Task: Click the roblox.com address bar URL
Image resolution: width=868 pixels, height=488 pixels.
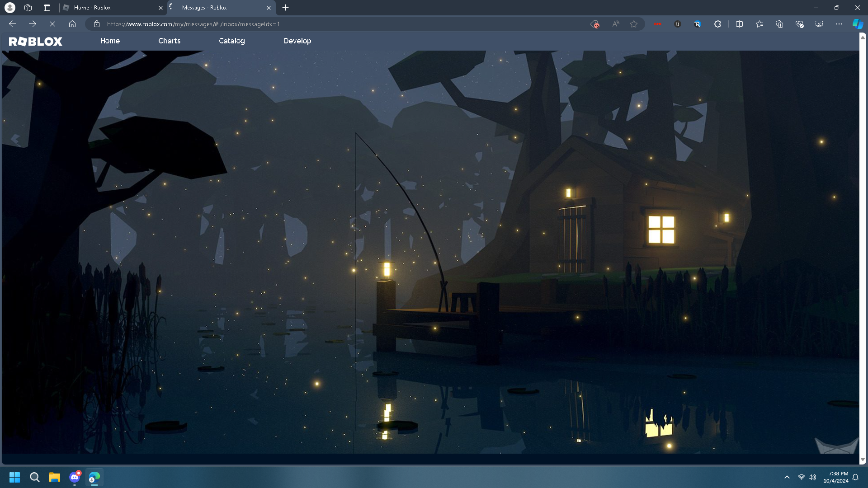Action: point(193,24)
